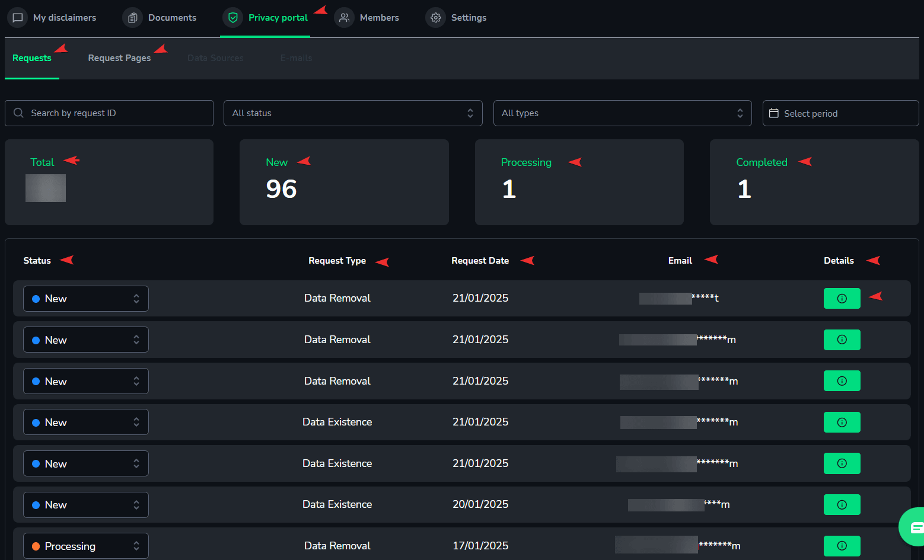Click the Details column header

[839, 261]
